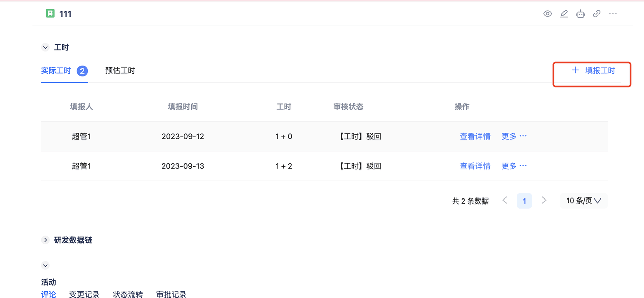The width and height of the screenshot is (644, 298).
Task: Click the pencil edit icon
Action: point(564,14)
